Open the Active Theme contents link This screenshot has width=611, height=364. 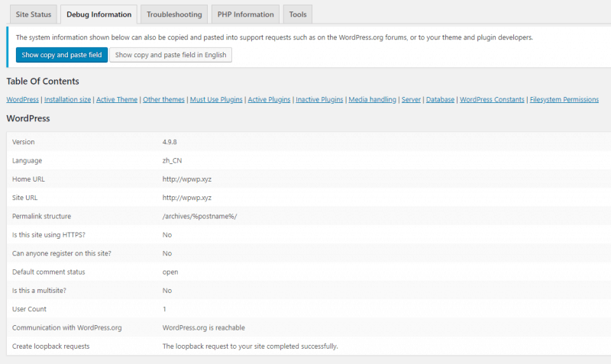pos(117,100)
